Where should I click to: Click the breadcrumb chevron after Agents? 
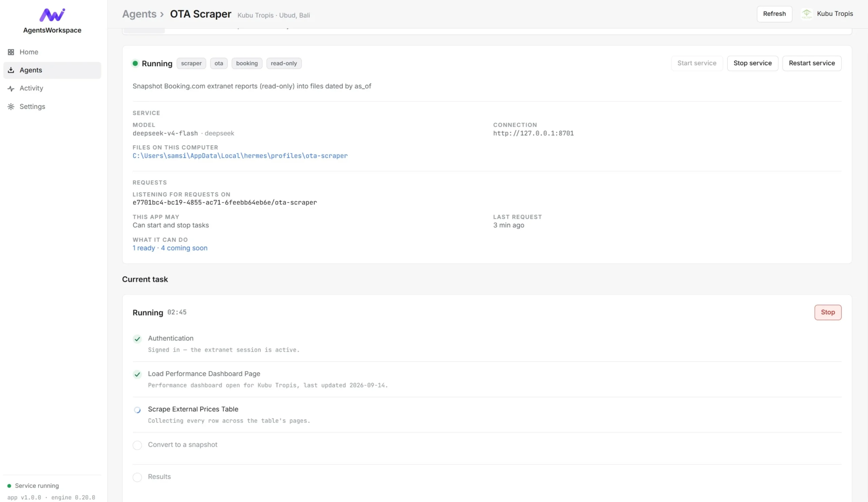[x=162, y=15]
